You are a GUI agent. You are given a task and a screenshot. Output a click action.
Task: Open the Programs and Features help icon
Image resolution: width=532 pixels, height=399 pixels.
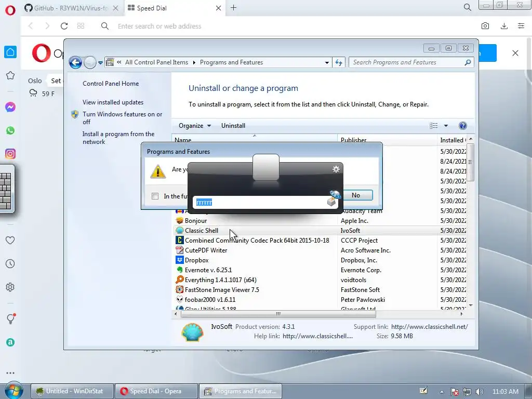(462, 126)
